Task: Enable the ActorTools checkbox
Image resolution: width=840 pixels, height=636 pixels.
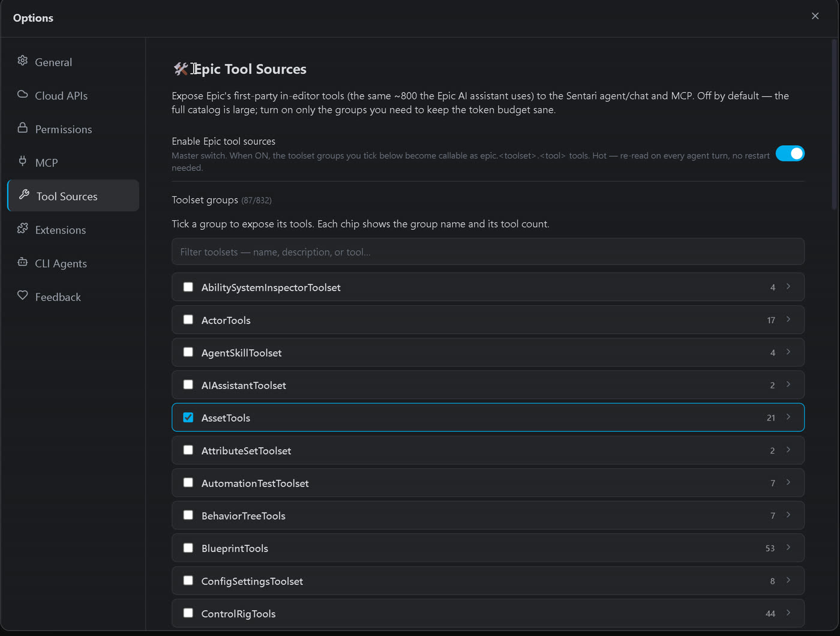Action: point(188,320)
